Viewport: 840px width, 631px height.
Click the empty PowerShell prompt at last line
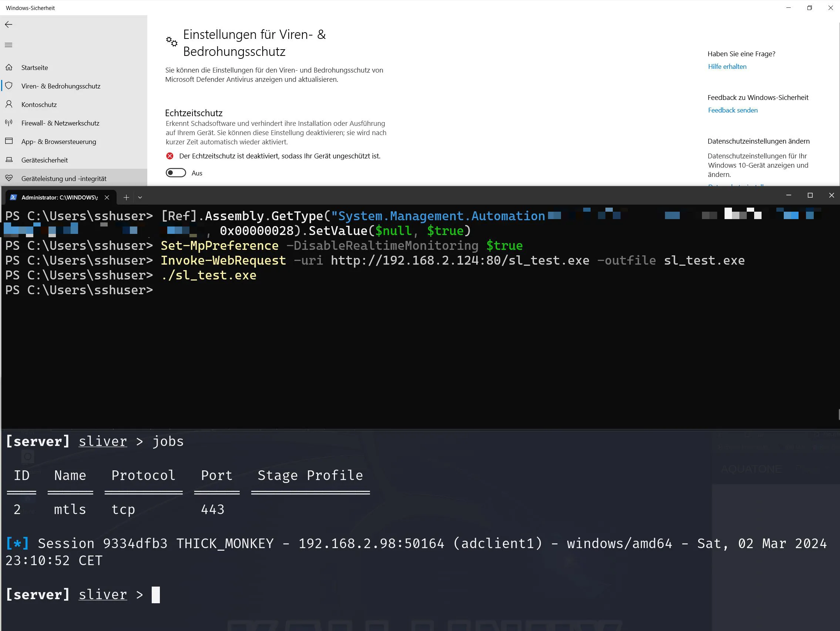[x=79, y=290]
